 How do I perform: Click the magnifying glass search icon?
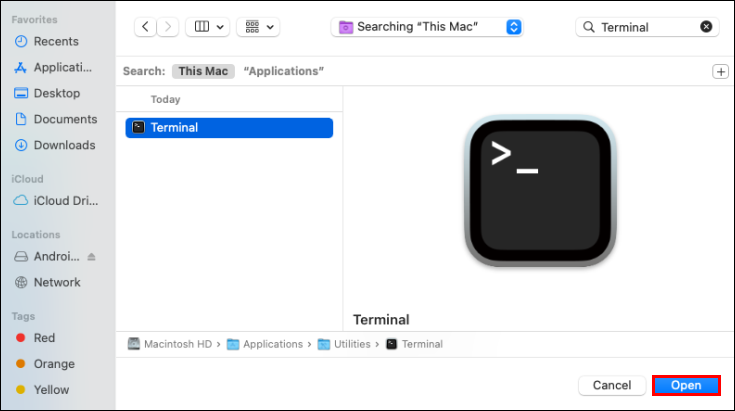[589, 27]
